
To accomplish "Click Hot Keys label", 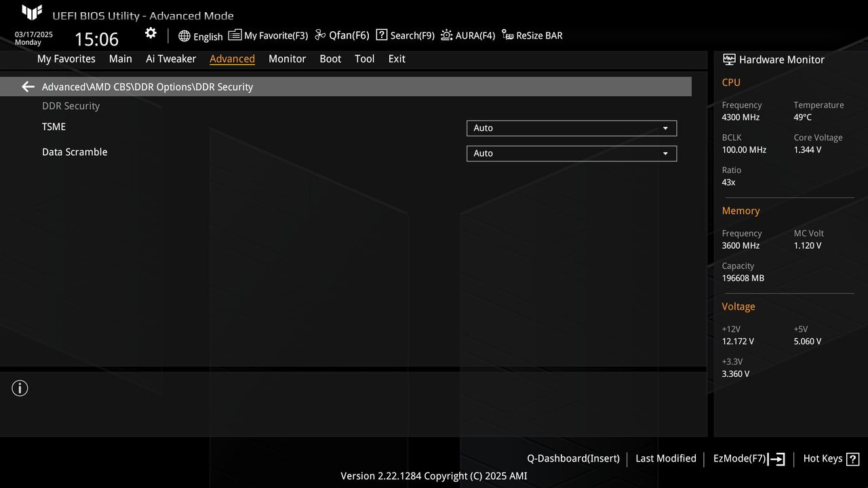I will pyautogui.click(x=823, y=459).
